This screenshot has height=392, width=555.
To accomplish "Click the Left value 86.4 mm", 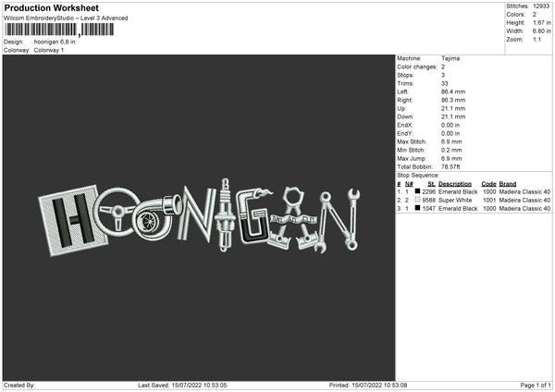I will click(453, 92).
